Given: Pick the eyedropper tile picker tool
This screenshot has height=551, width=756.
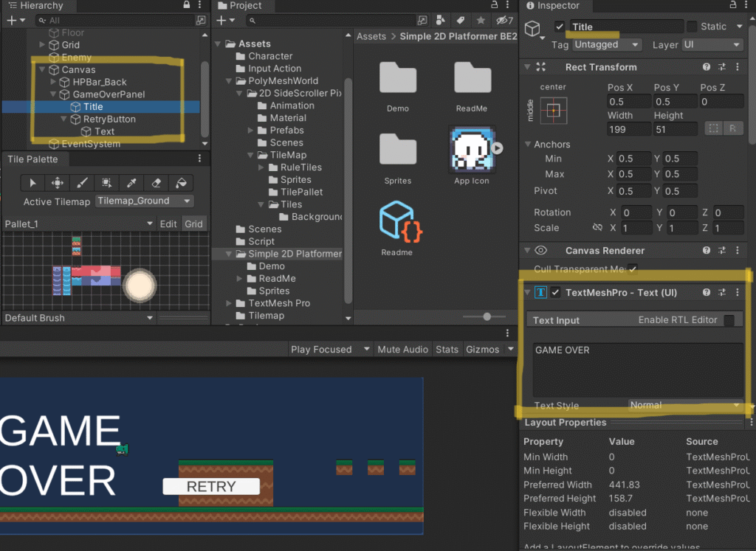Looking at the screenshot, I should pos(131,183).
